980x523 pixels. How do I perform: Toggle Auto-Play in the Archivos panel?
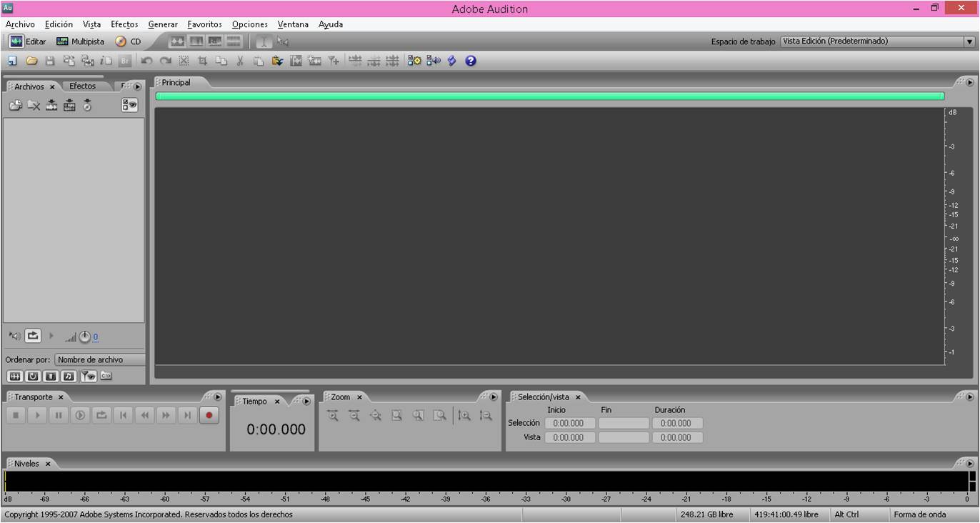[x=15, y=336]
